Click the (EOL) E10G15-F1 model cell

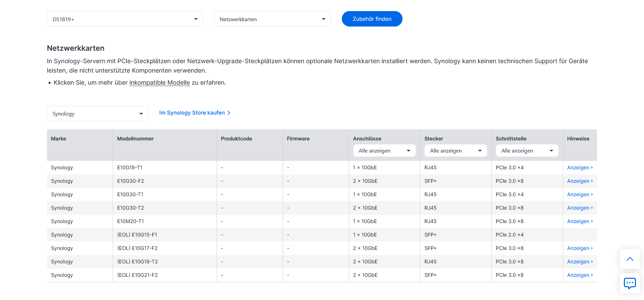(137, 235)
